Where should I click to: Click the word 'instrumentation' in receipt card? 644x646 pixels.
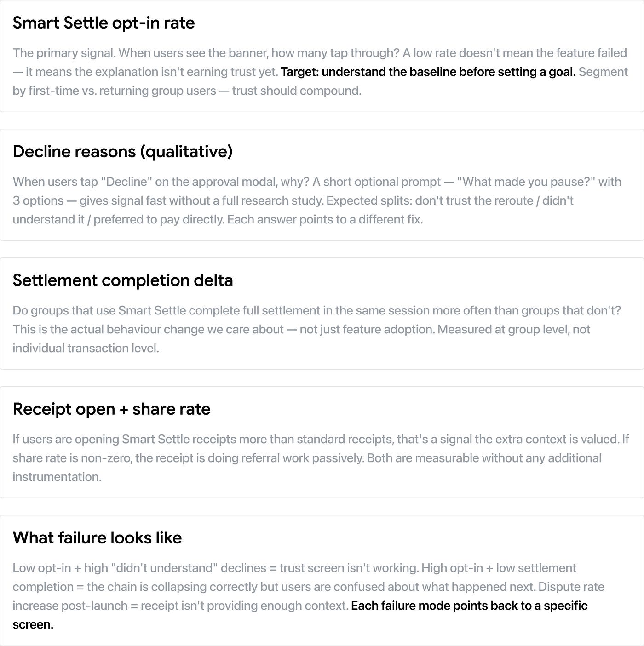(57, 477)
